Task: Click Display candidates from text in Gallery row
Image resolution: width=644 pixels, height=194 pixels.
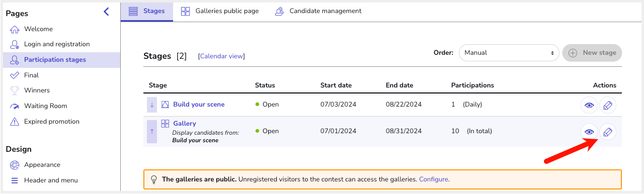Action: tap(205, 133)
